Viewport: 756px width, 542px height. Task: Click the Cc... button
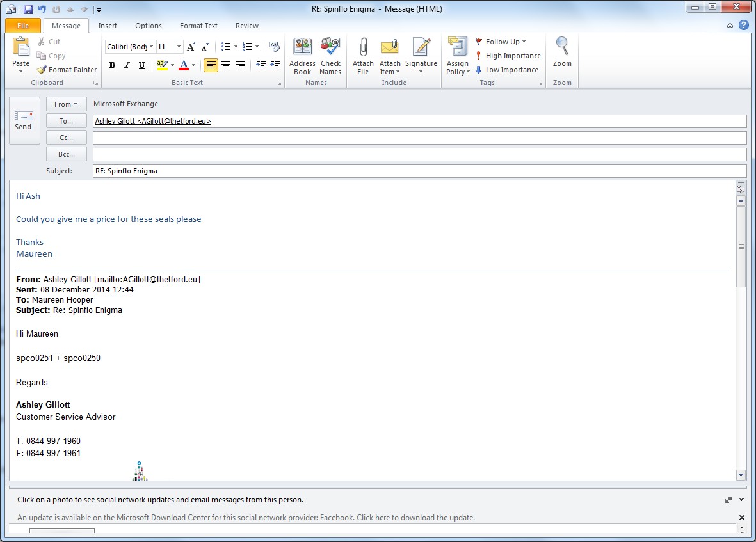(67, 138)
